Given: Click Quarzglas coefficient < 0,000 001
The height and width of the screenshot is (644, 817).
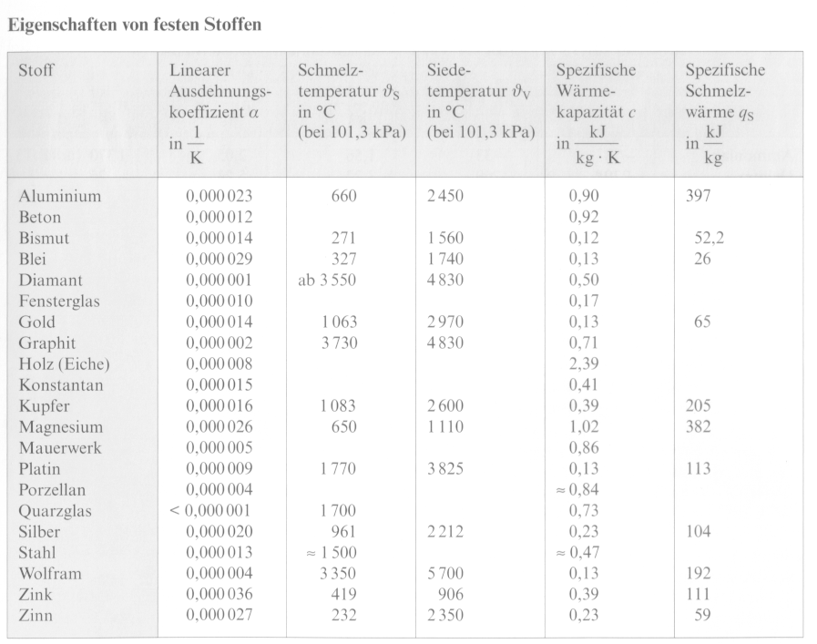Looking at the screenshot, I should (x=210, y=511).
